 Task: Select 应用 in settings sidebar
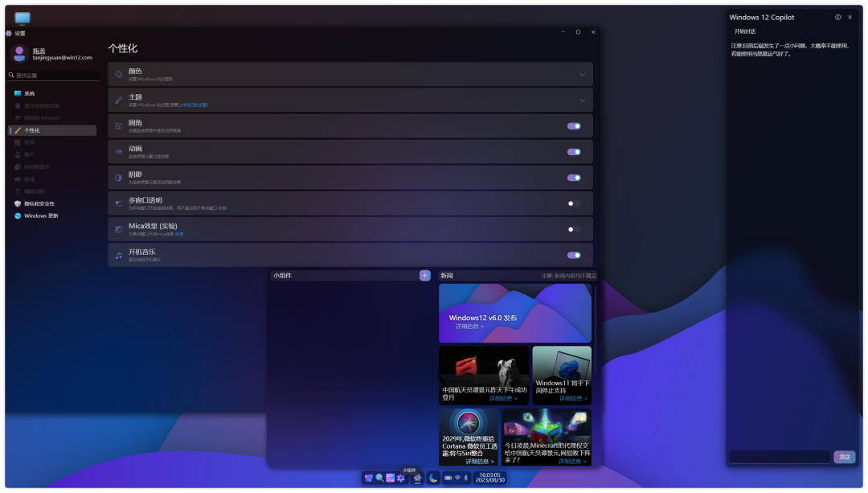[52, 142]
